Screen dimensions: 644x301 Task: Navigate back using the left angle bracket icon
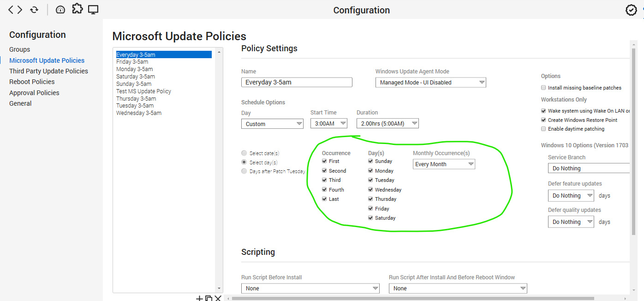[x=12, y=9]
